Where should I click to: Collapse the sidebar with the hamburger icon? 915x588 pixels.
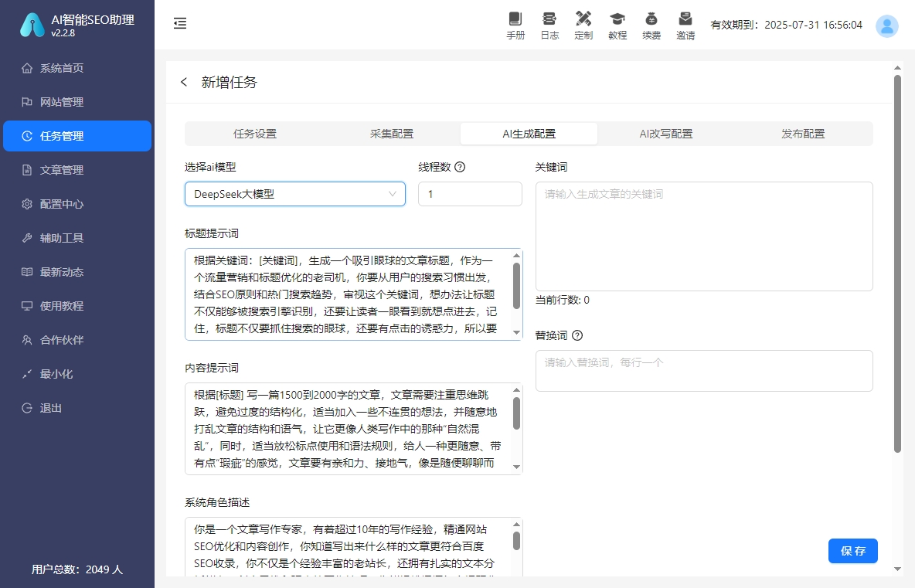coord(180,23)
